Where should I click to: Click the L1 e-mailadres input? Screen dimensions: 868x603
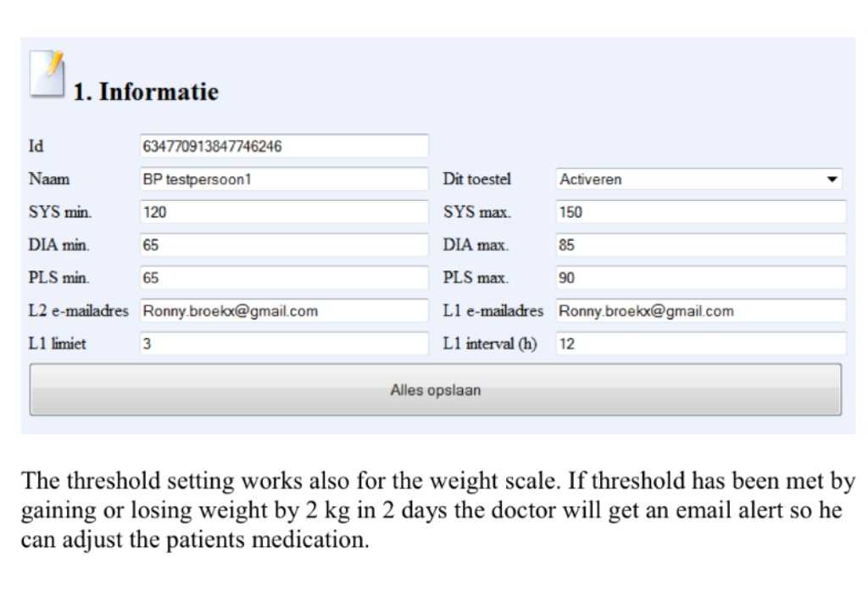tap(701, 311)
